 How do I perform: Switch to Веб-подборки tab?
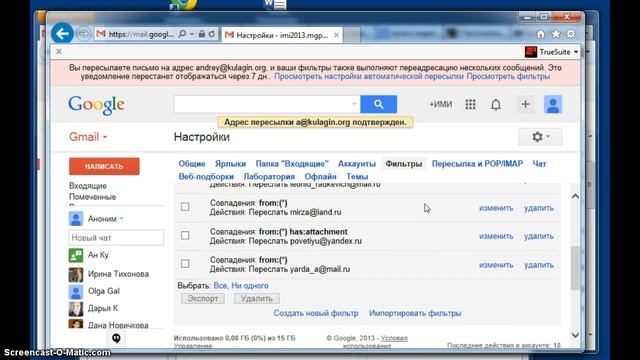(206, 177)
